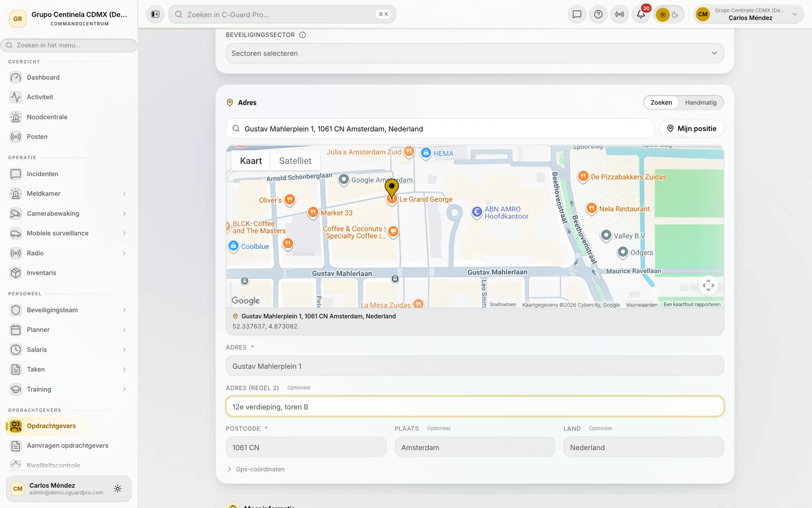812x508 pixels.
Task: Focus the global search Zoeken in C-Guard Pro
Action: click(282, 14)
